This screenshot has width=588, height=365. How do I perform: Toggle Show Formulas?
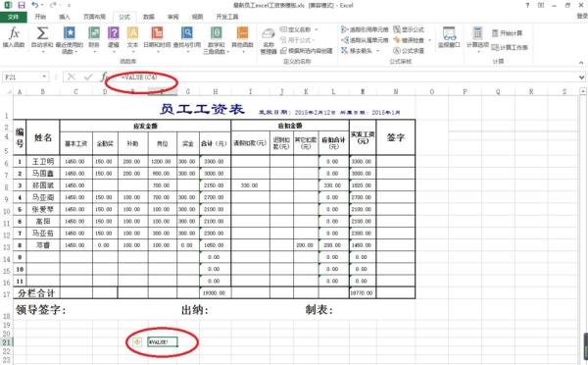(409, 29)
